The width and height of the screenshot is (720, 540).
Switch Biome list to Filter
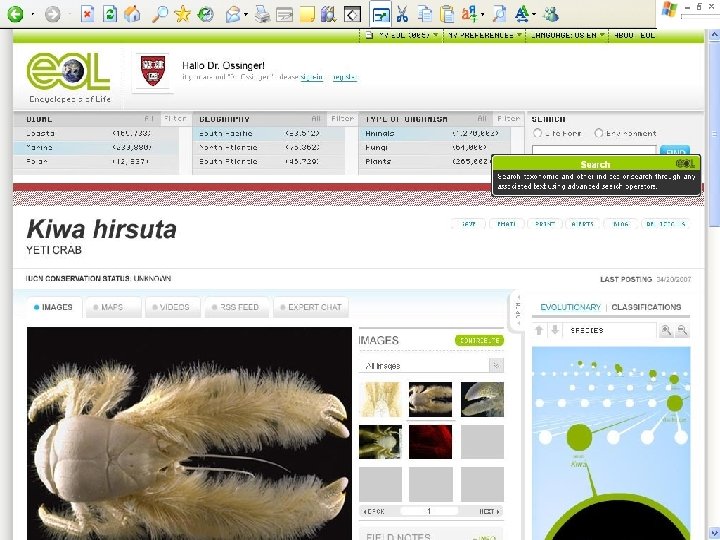tap(175, 119)
